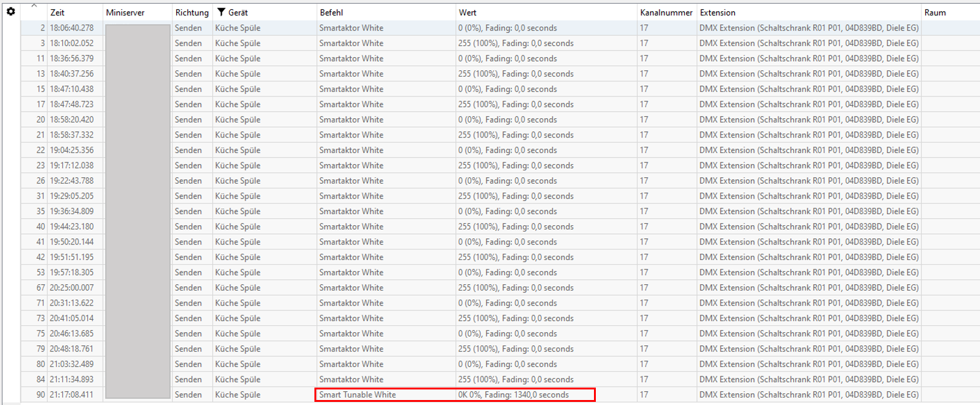Click the Wert column header
The height and width of the screenshot is (405, 980).
(468, 12)
